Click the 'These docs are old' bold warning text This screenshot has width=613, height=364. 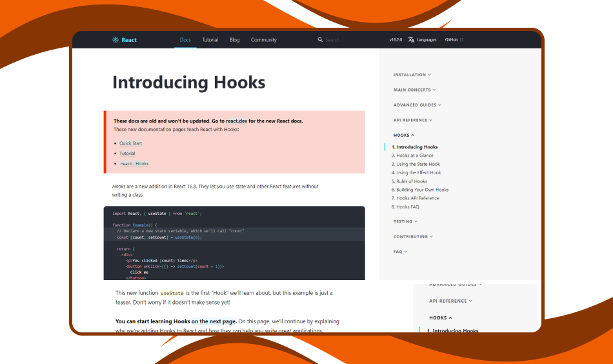click(x=208, y=121)
